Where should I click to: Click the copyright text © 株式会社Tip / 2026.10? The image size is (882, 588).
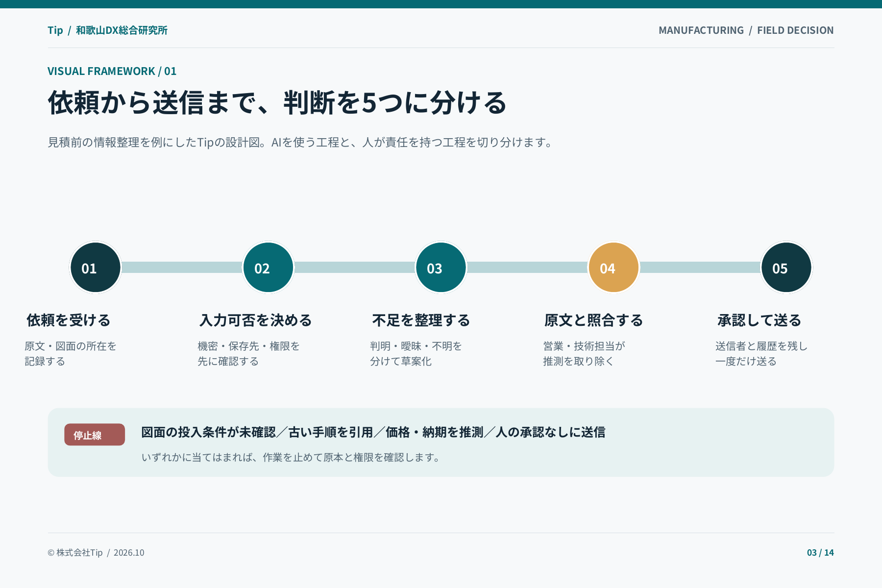pyautogui.click(x=96, y=553)
